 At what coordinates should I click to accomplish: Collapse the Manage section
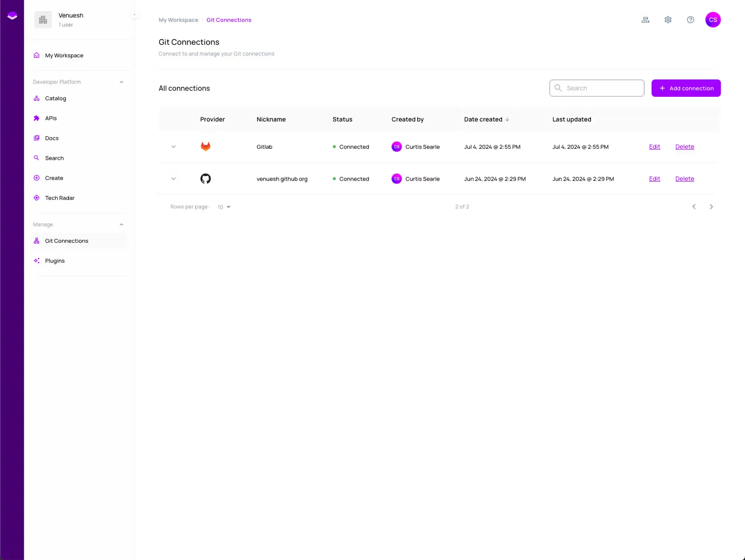[x=121, y=225]
